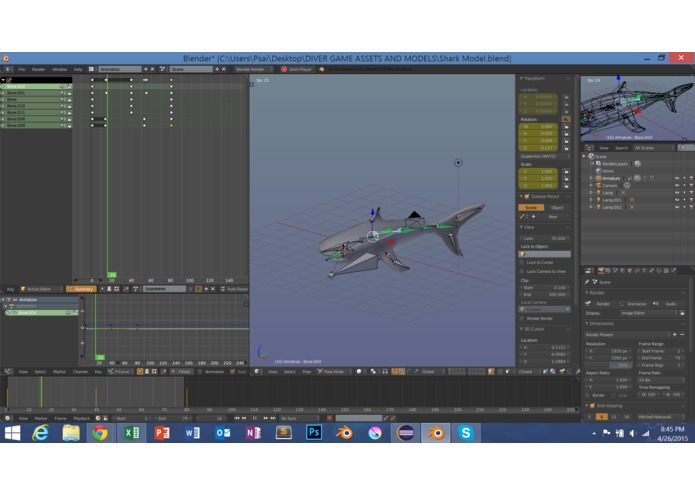
Task: Select Lamp.001 in the outliner
Action: click(611, 200)
